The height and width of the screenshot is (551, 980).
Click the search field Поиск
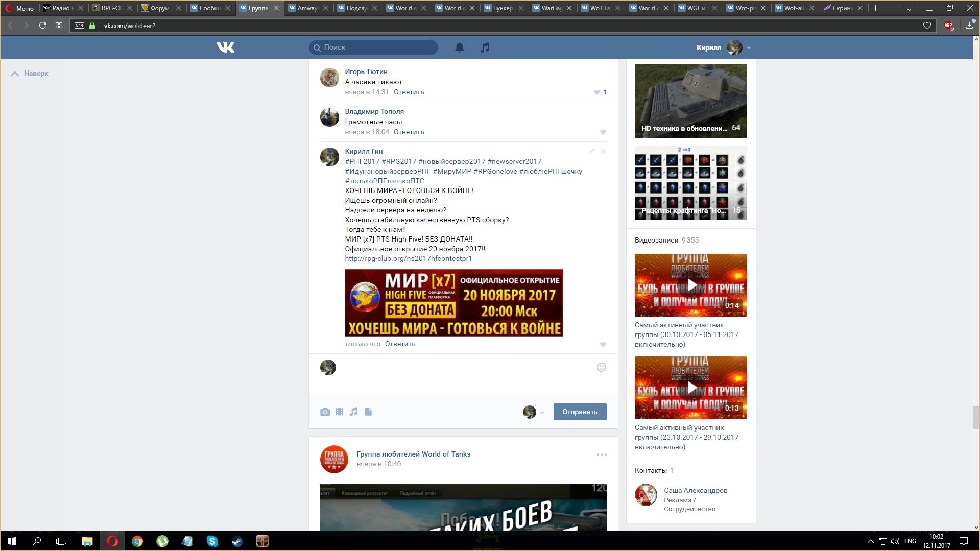[373, 47]
